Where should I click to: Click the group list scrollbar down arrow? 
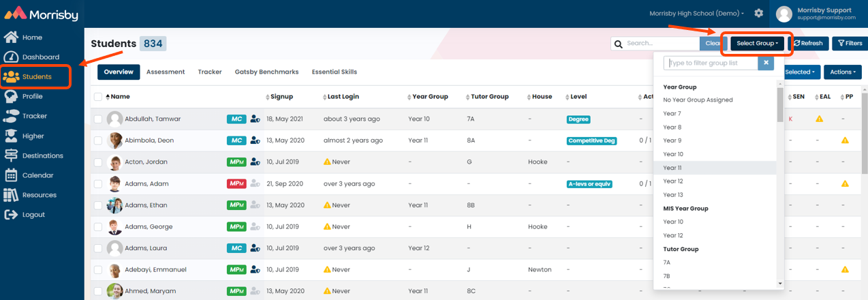click(x=781, y=284)
